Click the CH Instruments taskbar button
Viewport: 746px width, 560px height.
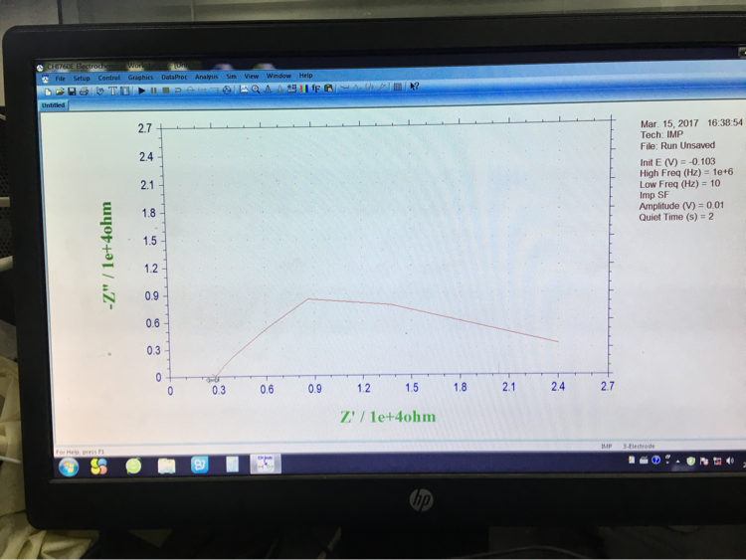coord(266,464)
